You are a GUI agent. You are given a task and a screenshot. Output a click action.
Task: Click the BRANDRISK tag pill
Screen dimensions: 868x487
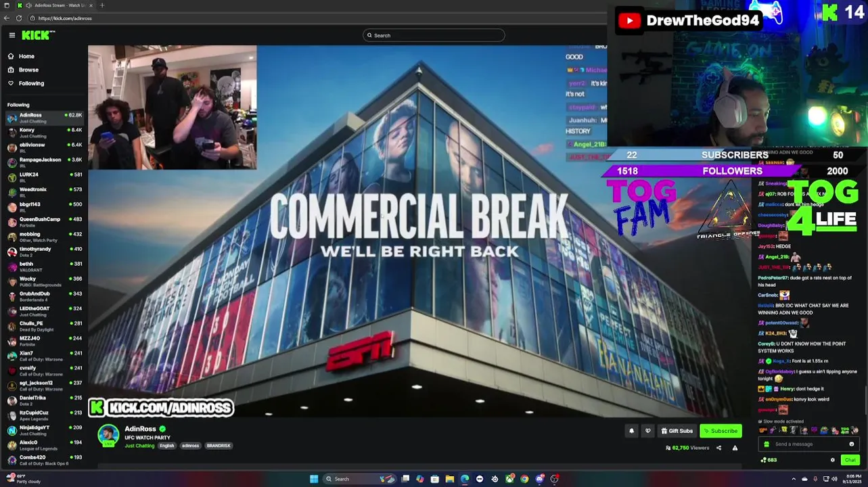pyautogui.click(x=219, y=446)
